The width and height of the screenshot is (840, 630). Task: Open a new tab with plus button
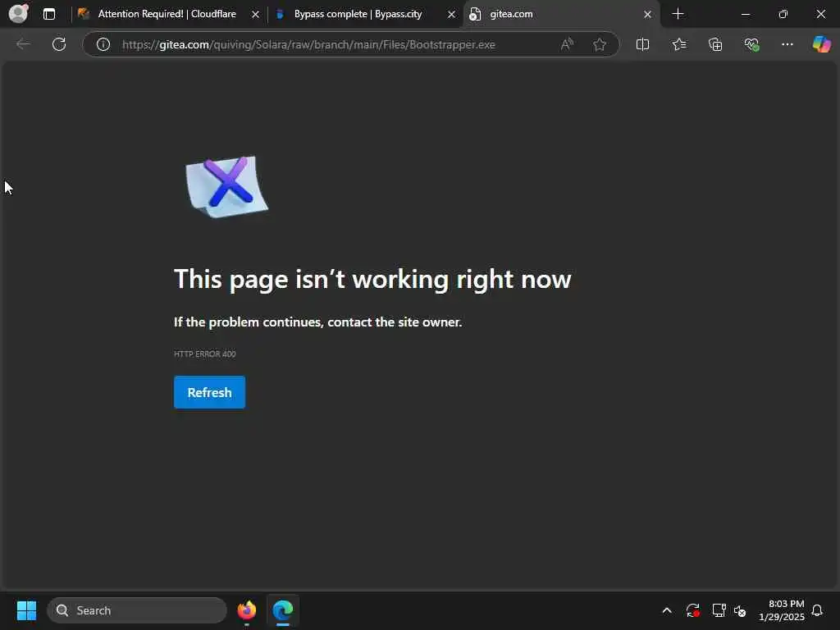pyautogui.click(x=678, y=14)
